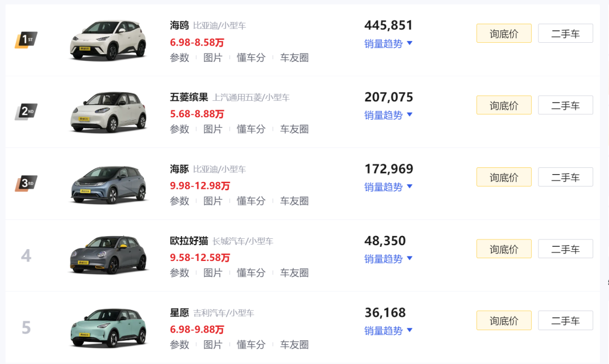The height and width of the screenshot is (364, 609).
Task: Open the 星愿 green car thumbnail
Action: [108, 327]
